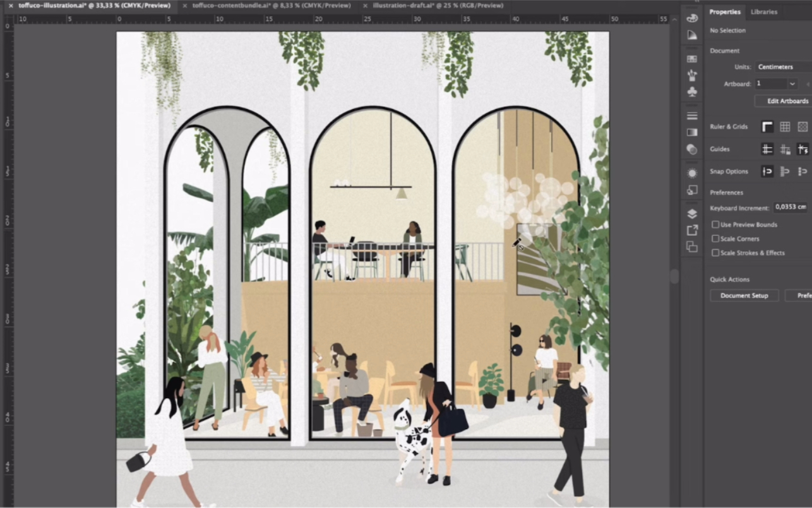Screen dimensions: 812x508
Task: Open the Brushes panel icon
Action: 692,76
